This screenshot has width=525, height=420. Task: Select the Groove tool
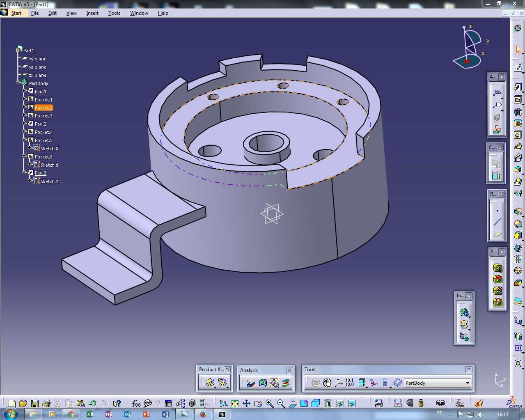pyautogui.click(x=518, y=123)
